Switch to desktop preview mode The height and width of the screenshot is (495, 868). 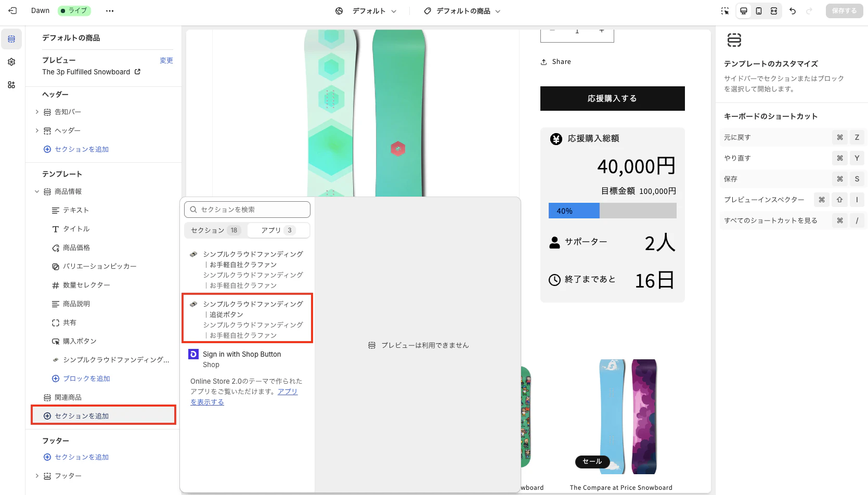click(x=743, y=10)
